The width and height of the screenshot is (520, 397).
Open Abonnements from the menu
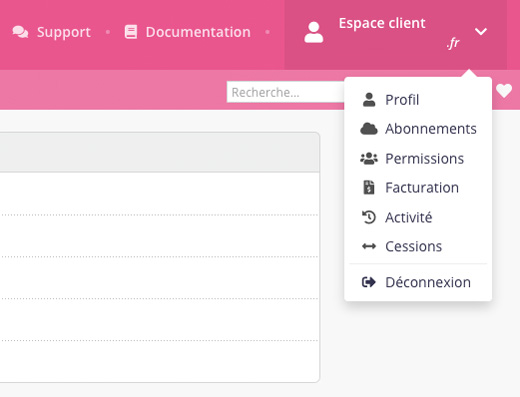[418, 129]
